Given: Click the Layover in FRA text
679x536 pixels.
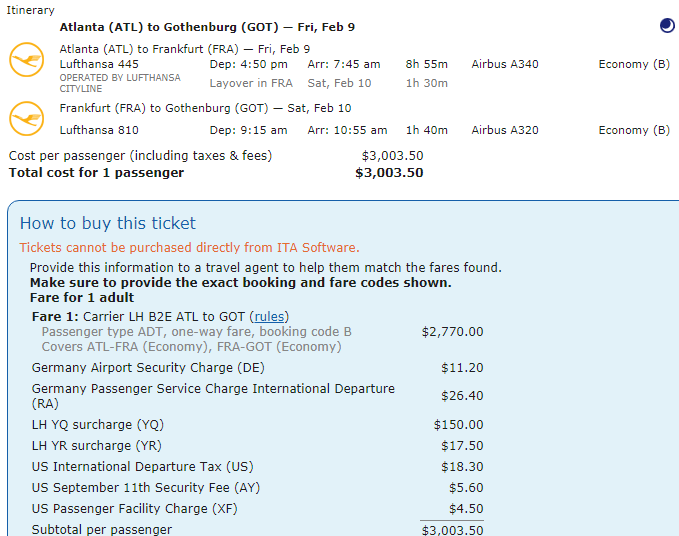Looking at the screenshot, I should click(251, 83).
